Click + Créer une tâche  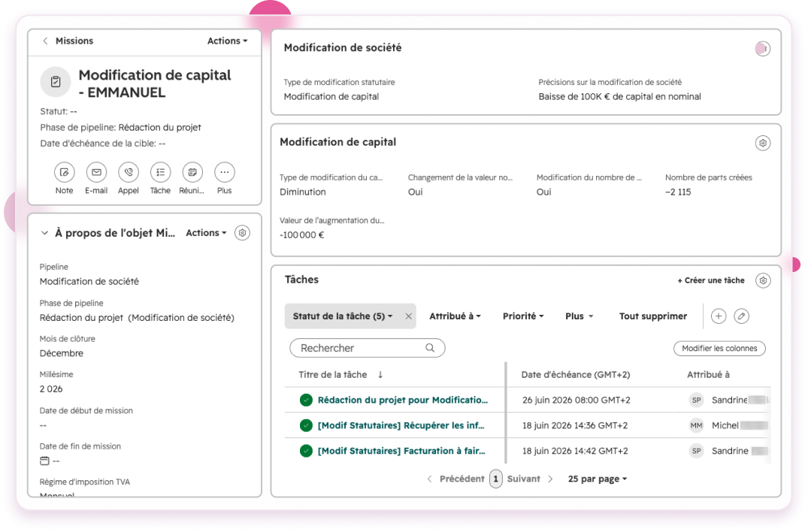(710, 280)
